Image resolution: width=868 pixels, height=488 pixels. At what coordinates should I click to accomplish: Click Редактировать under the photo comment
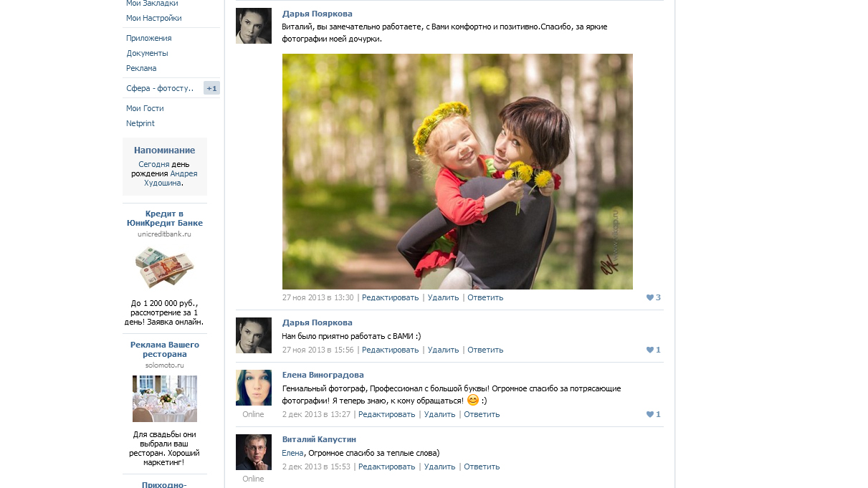[x=390, y=297]
